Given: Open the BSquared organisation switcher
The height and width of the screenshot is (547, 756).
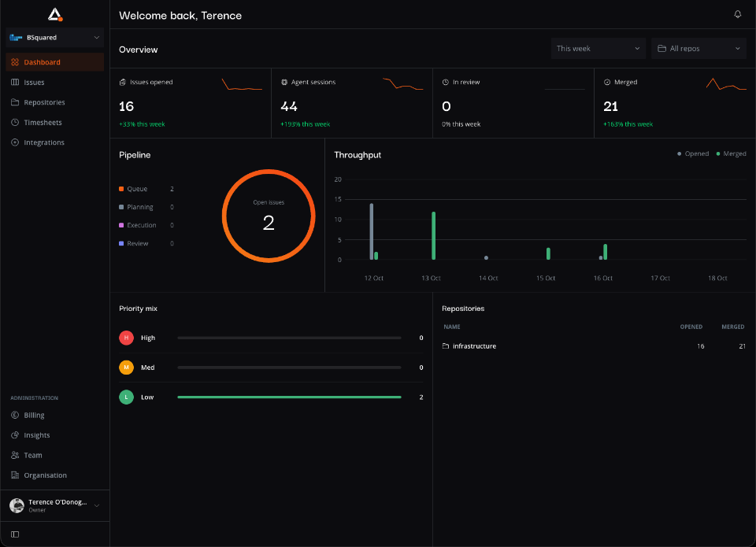Looking at the screenshot, I should [x=55, y=38].
